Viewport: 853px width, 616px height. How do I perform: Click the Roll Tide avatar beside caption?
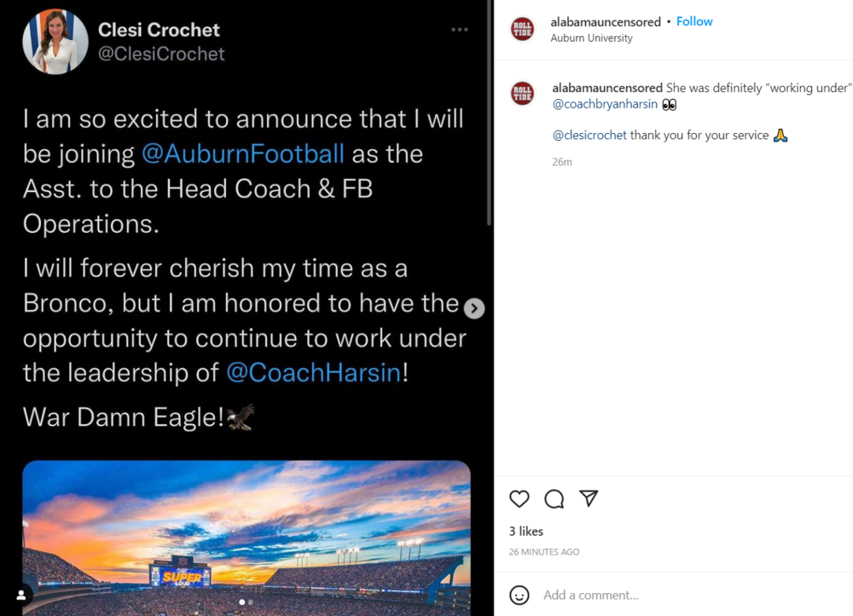522,93
